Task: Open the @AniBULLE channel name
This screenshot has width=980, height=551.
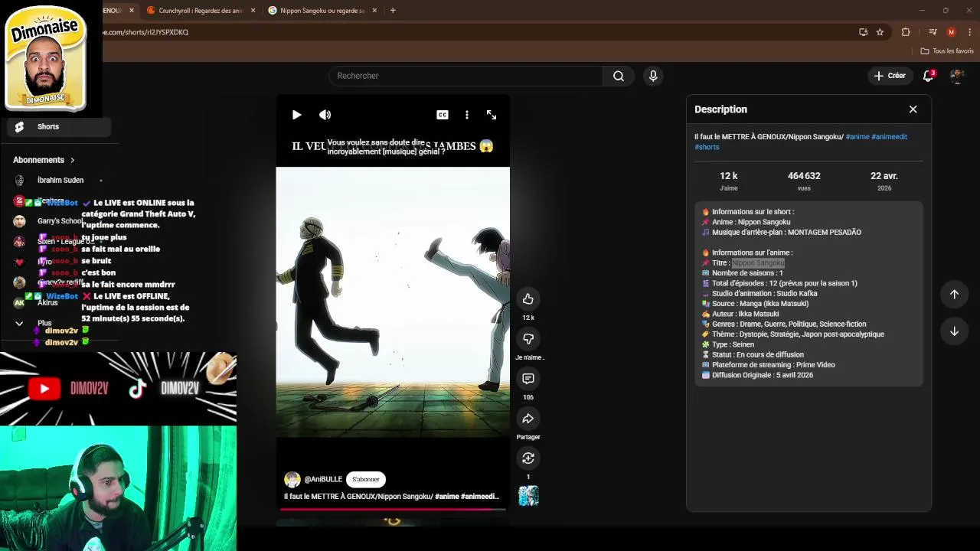Action: (x=323, y=479)
